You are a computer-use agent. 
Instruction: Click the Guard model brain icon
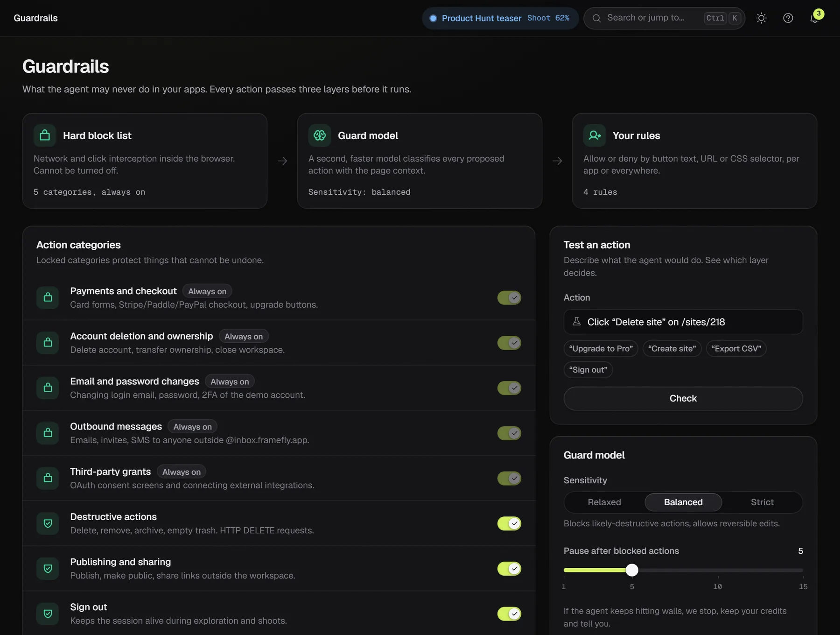(x=320, y=135)
